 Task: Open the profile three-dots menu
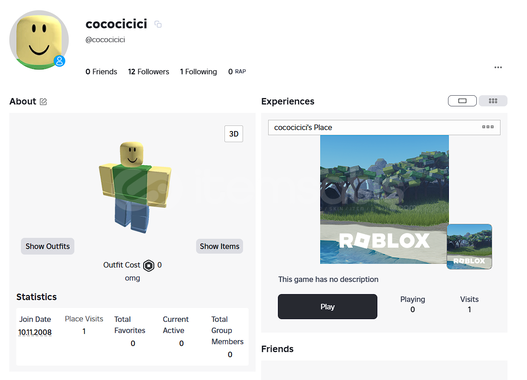click(498, 68)
